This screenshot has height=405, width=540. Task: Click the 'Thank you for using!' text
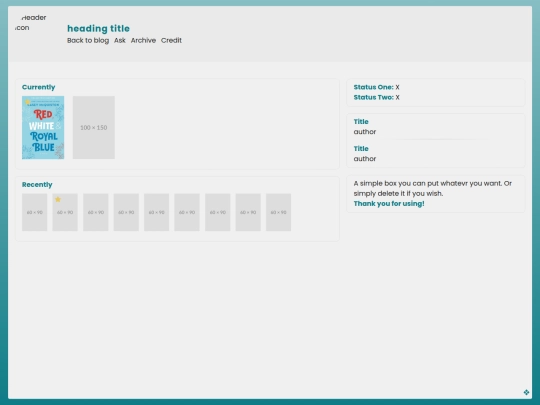pos(389,204)
